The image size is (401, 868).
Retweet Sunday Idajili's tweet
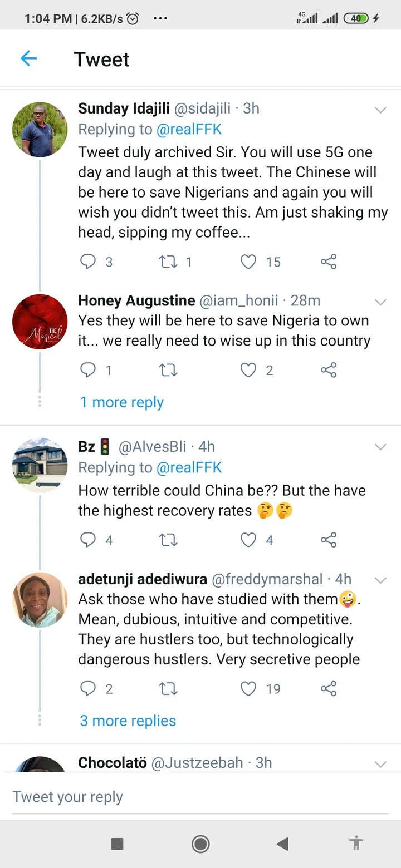168,262
